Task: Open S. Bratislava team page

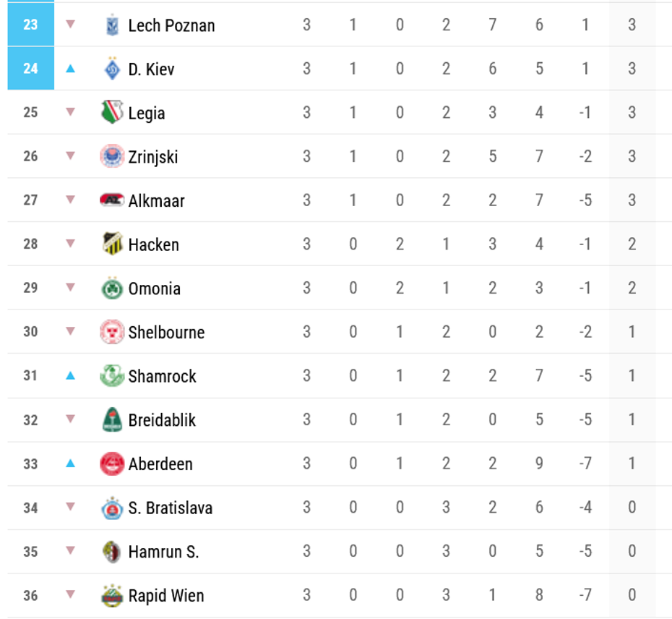Action: 171,508
